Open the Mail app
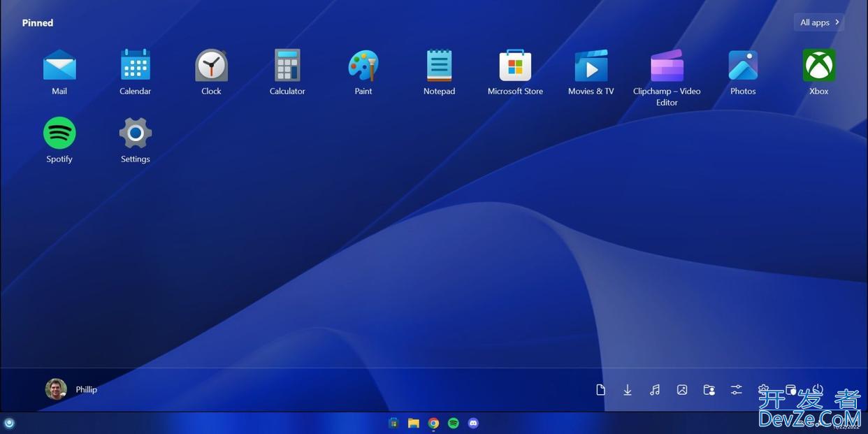868x434 pixels. [x=59, y=72]
